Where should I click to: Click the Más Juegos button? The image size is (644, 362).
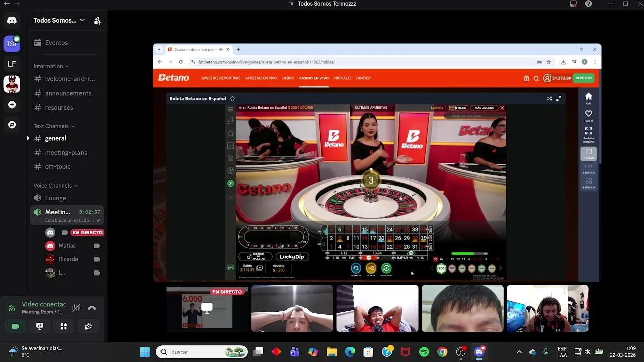click(x=484, y=108)
